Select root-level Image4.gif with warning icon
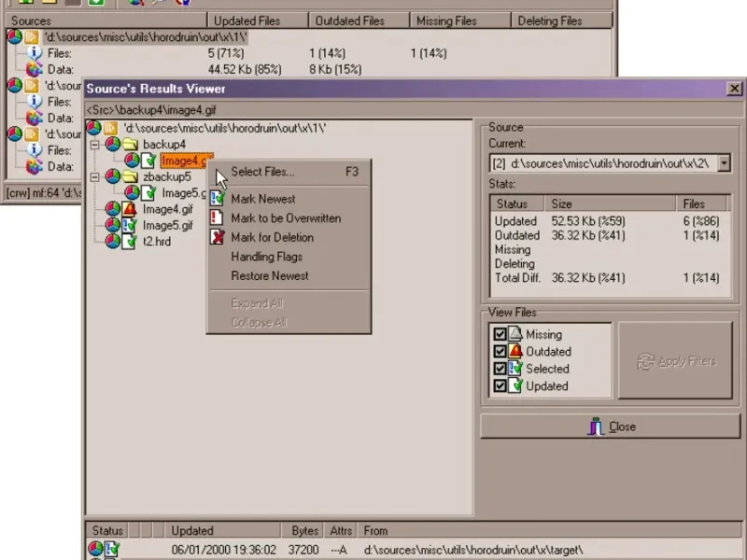Image resolution: width=747 pixels, height=560 pixels. coord(168,209)
